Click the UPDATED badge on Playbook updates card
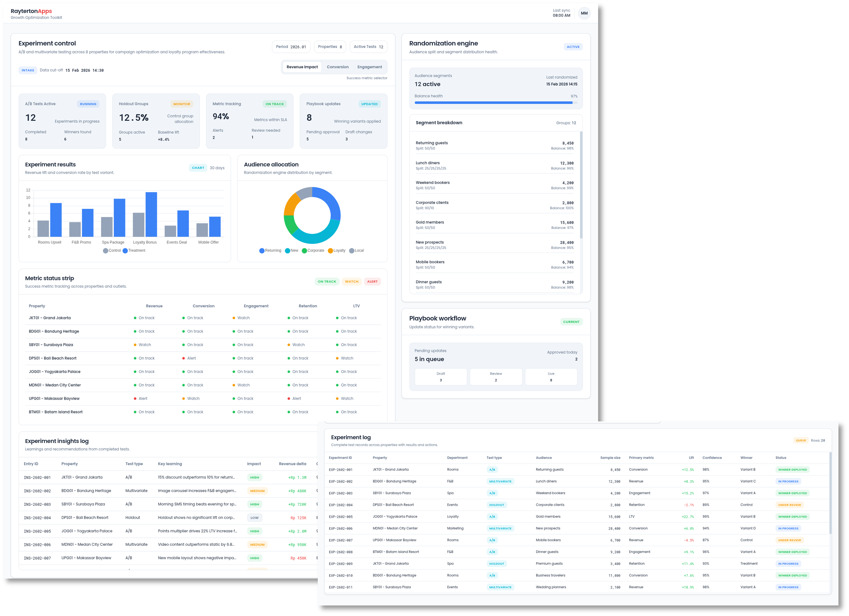Screen dimensions: 849x616 point(369,104)
